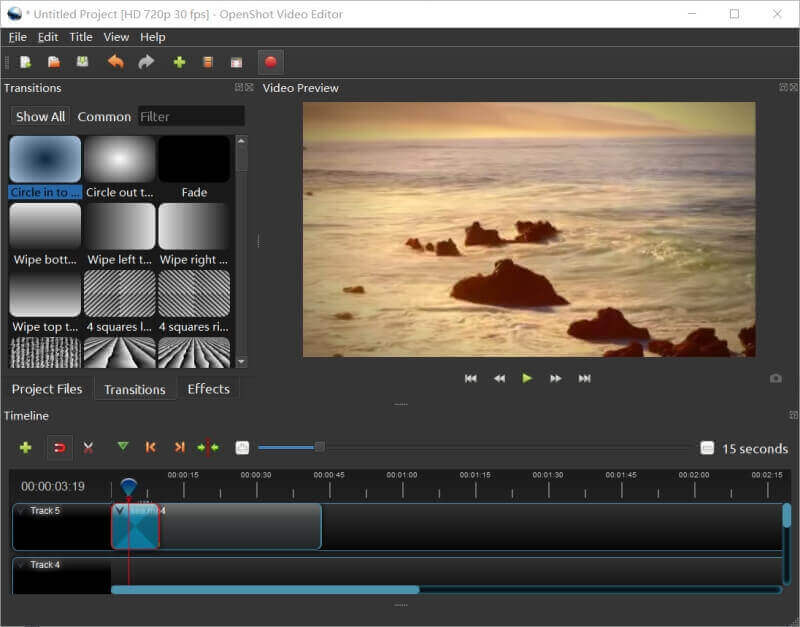Select the Razor scissors tool

[x=89, y=448]
